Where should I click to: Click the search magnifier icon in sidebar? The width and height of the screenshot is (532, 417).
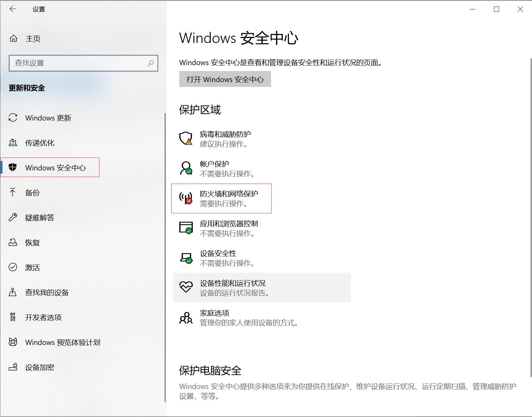150,63
